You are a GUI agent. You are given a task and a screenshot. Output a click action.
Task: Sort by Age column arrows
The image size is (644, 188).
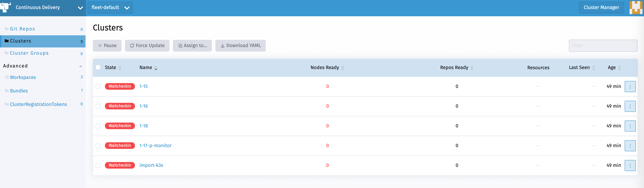pos(619,68)
